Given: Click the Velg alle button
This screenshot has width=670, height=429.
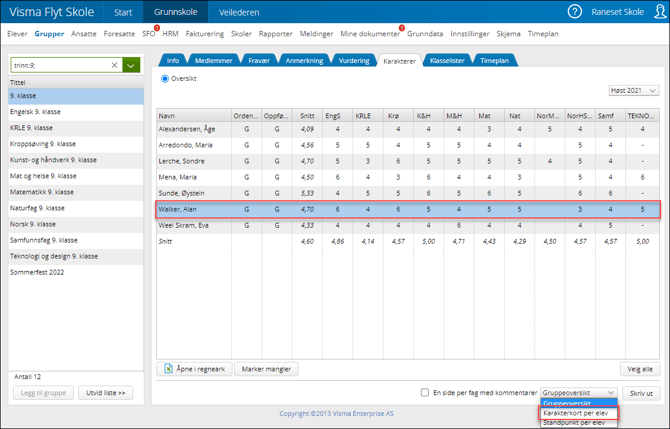Looking at the screenshot, I should pos(639,369).
